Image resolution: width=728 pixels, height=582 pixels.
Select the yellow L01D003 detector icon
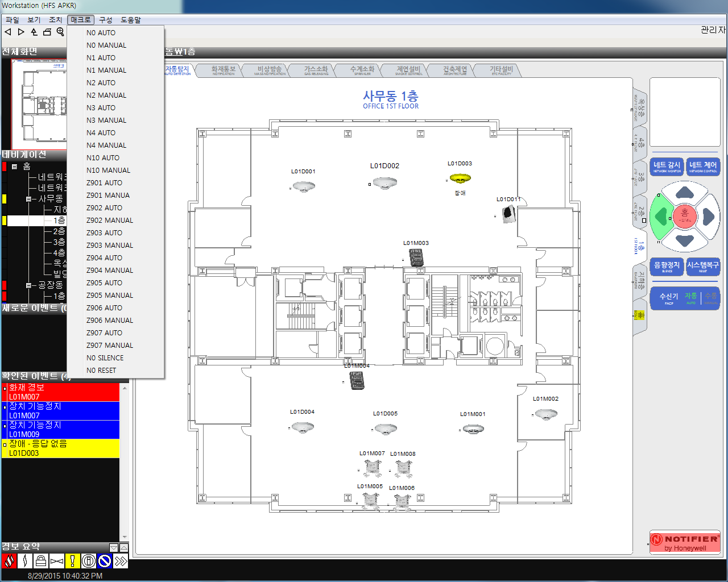point(460,178)
